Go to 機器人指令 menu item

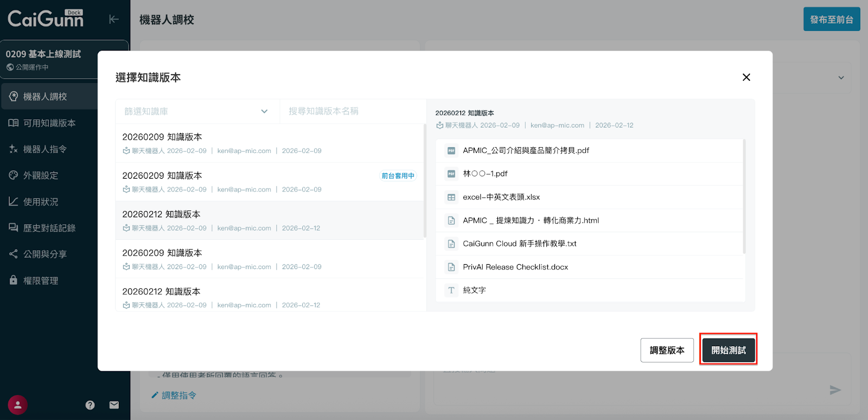(44, 149)
